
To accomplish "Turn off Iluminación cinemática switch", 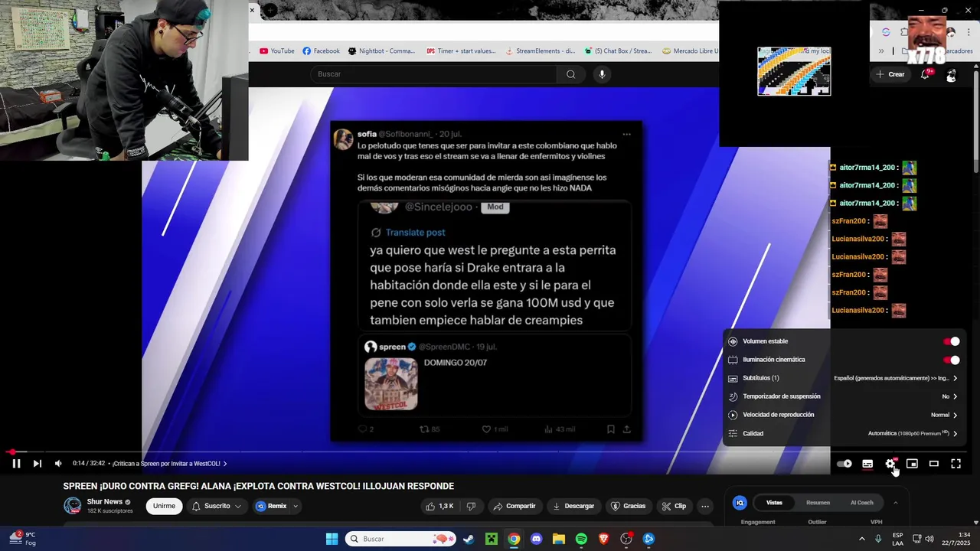I will tap(951, 360).
